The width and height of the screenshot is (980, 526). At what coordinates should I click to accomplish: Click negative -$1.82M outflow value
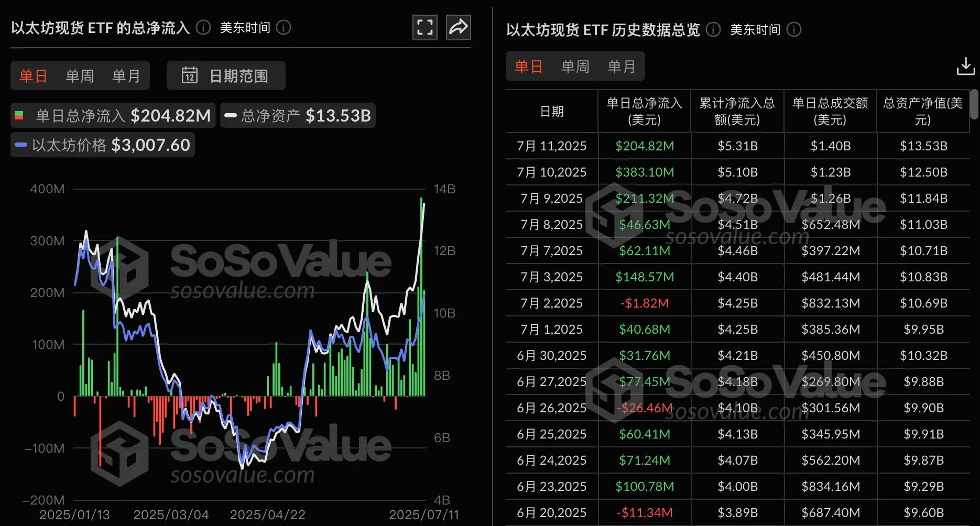pyautogui.click(x=645, y=303)
